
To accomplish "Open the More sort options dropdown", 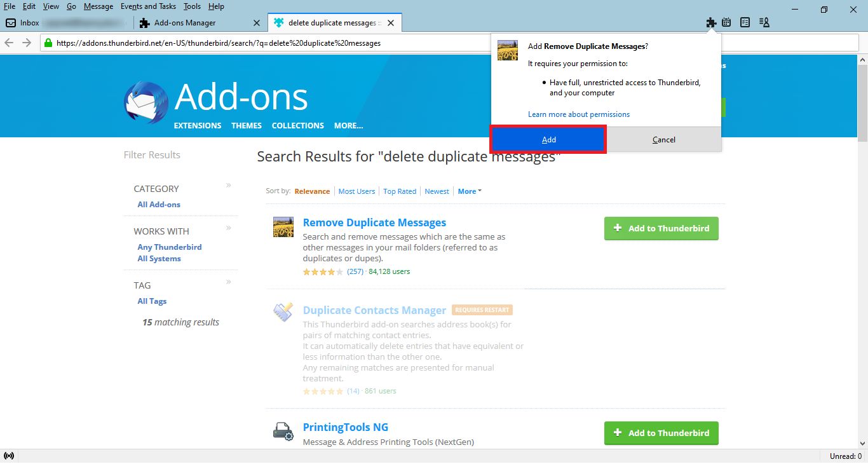I will click(470, 191).
